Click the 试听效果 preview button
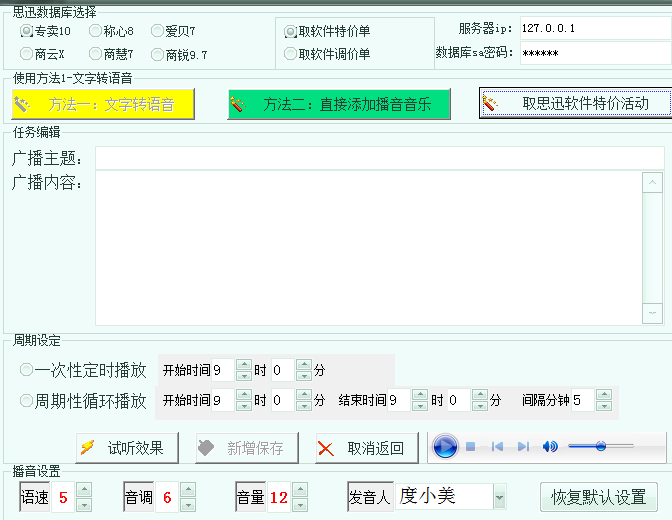 tap(127, 448)
